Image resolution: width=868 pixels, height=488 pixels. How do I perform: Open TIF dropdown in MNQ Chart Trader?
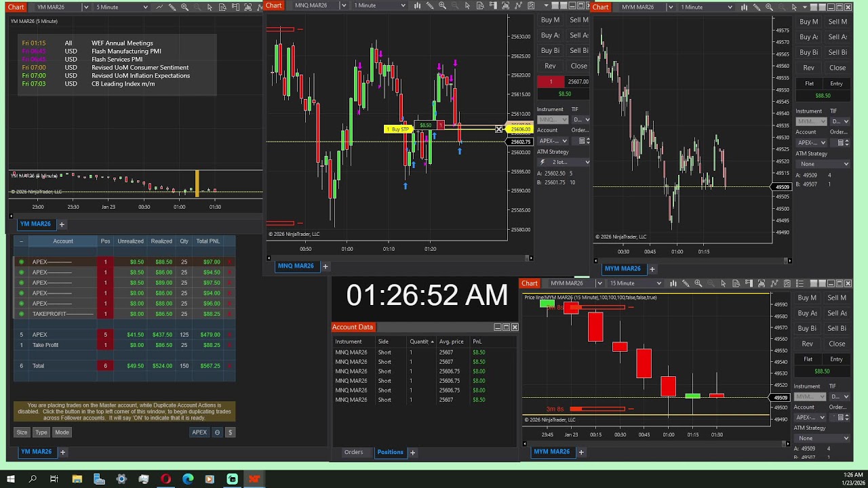(582, 119)
